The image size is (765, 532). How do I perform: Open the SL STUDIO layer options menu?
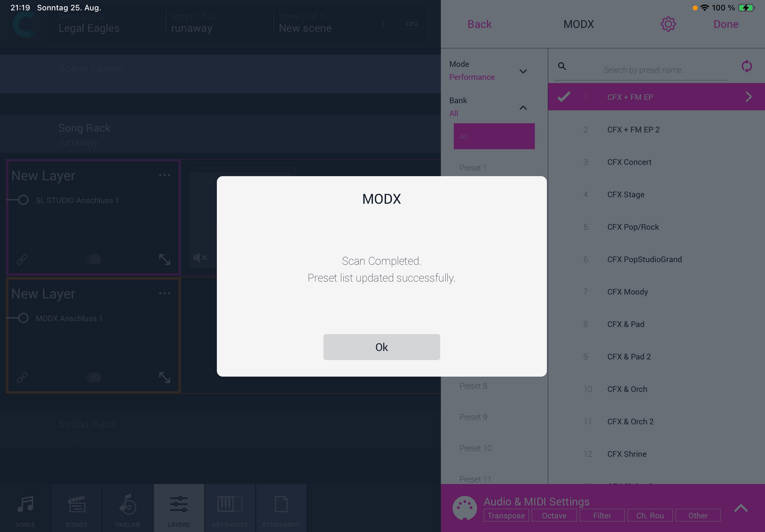(164, 175)
